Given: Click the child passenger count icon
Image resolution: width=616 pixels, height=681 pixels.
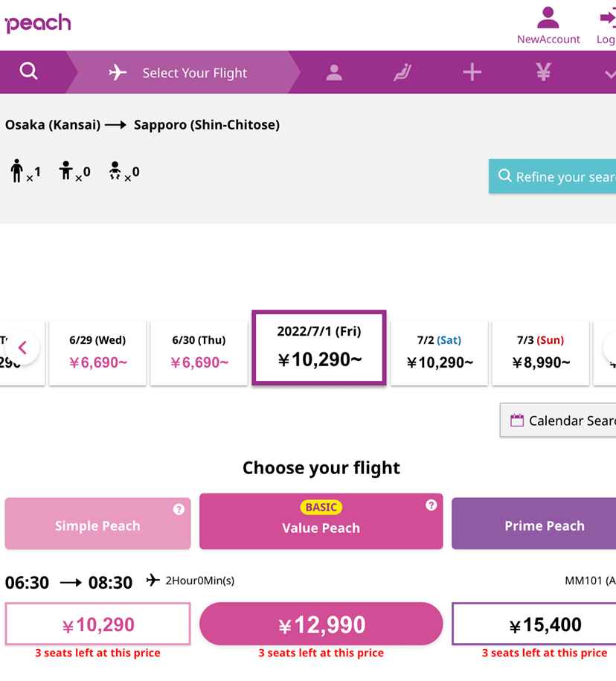Looking at the screenshot, I should [x=66, y=170].
